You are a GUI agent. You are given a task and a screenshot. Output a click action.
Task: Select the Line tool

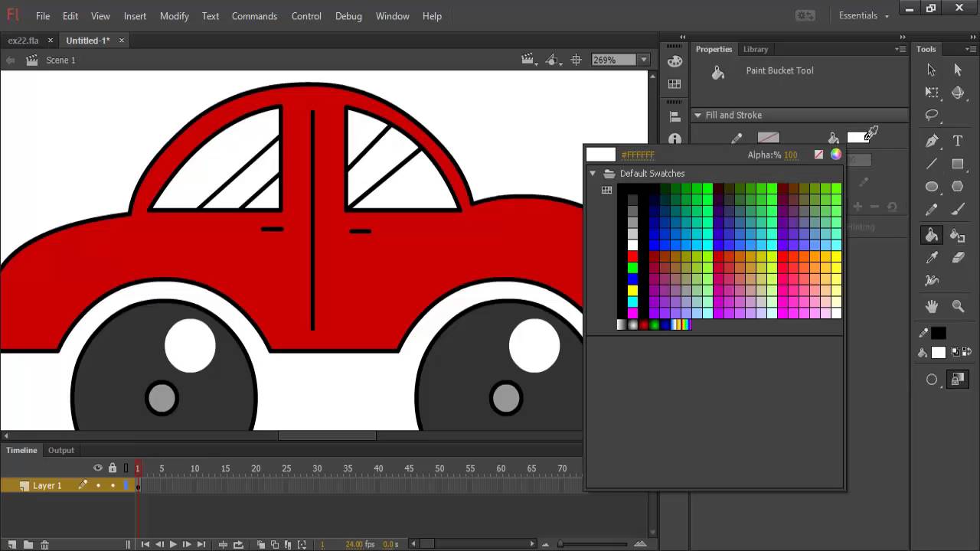(x=932, y=164)
